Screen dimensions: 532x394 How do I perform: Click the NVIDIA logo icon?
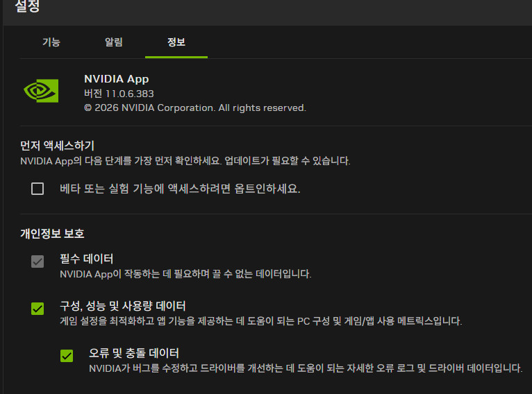tap(41, 91)
